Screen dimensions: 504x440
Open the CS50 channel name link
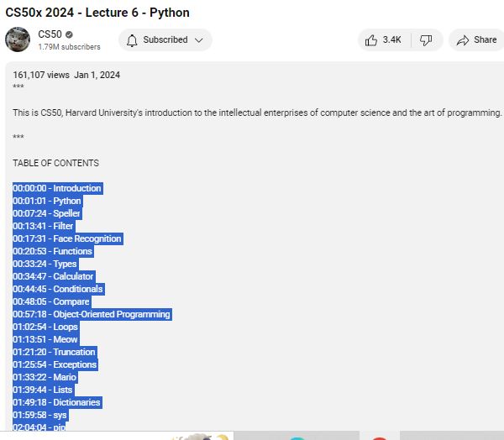[50, 34]
